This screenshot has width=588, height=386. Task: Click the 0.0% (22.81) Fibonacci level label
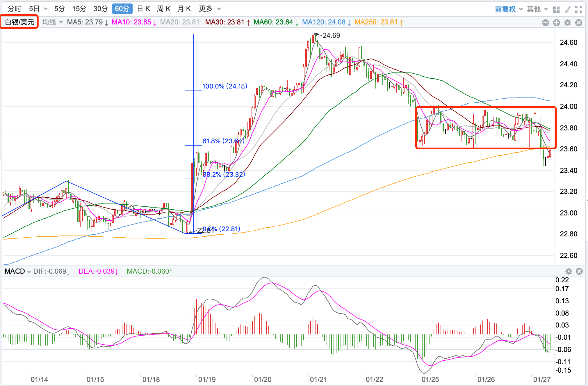point(221,229)
